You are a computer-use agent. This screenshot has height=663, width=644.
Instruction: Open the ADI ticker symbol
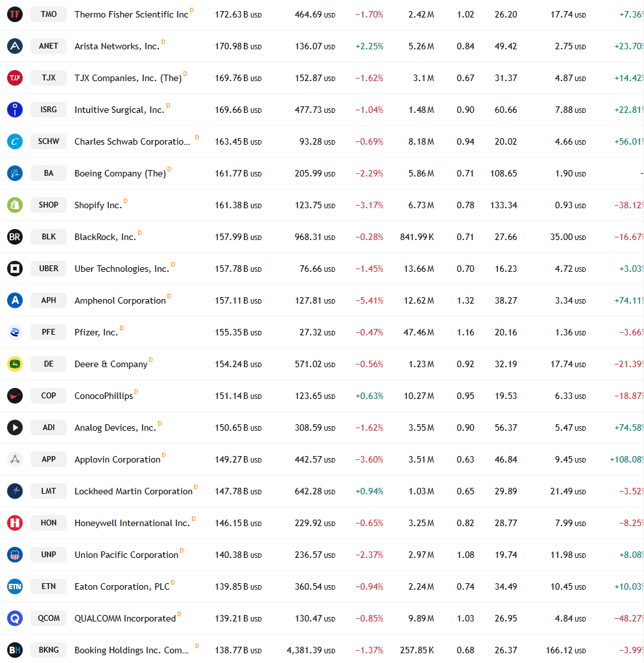pyautogui.click(x=49, y=428)
